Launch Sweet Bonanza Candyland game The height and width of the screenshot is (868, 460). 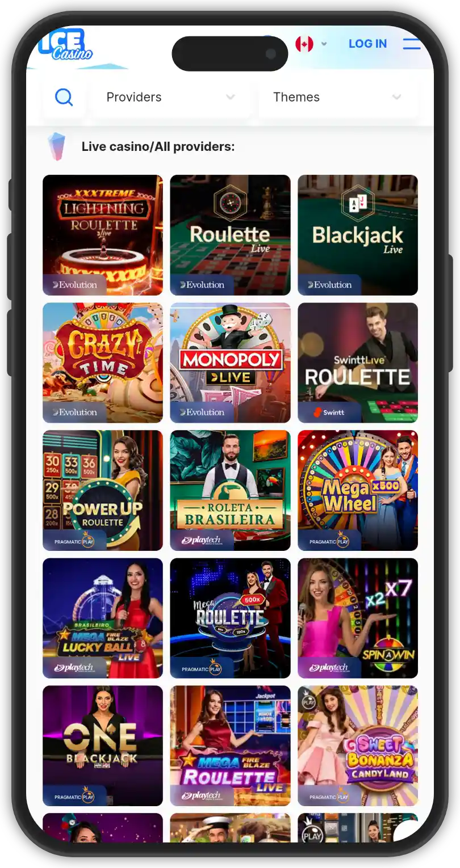(358, 746)
